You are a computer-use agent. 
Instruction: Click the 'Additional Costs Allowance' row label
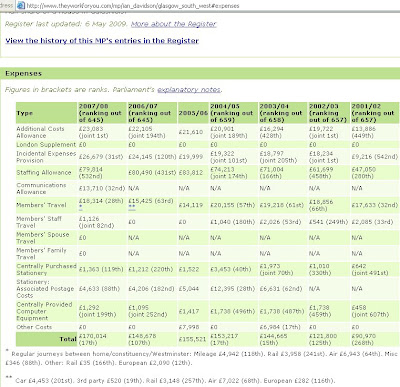pos(40,132)
